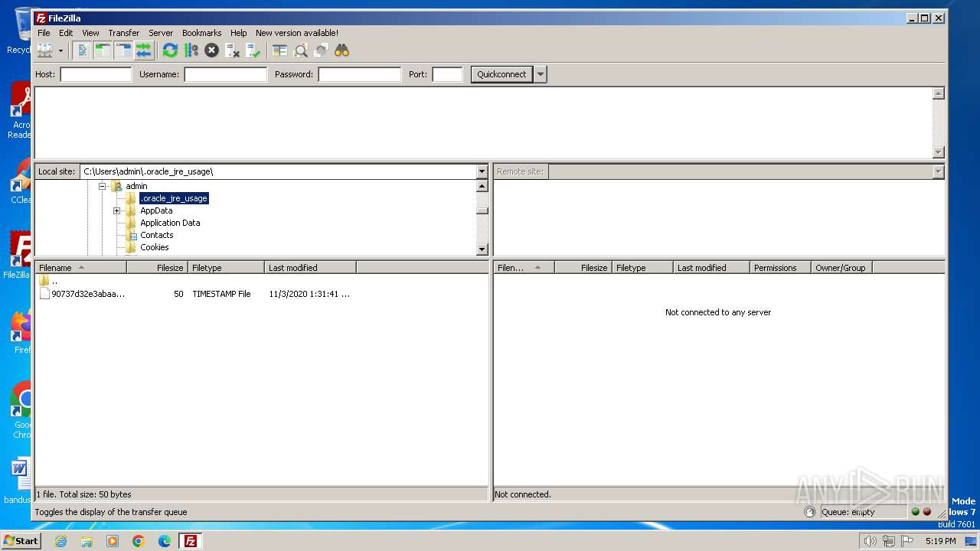Open the Server menu
Screen dimensions: 980x551
(161, 33)
